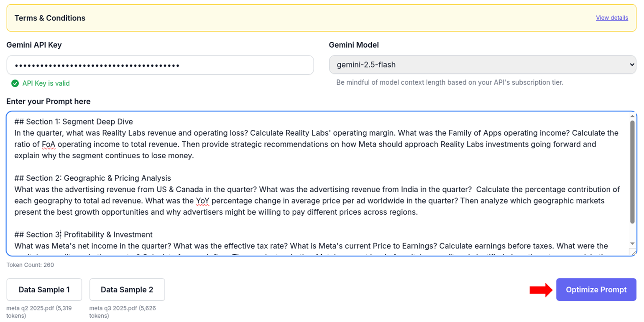
Task: Click the Enter your Prompt here label
Action: click(x=48, y=101)
